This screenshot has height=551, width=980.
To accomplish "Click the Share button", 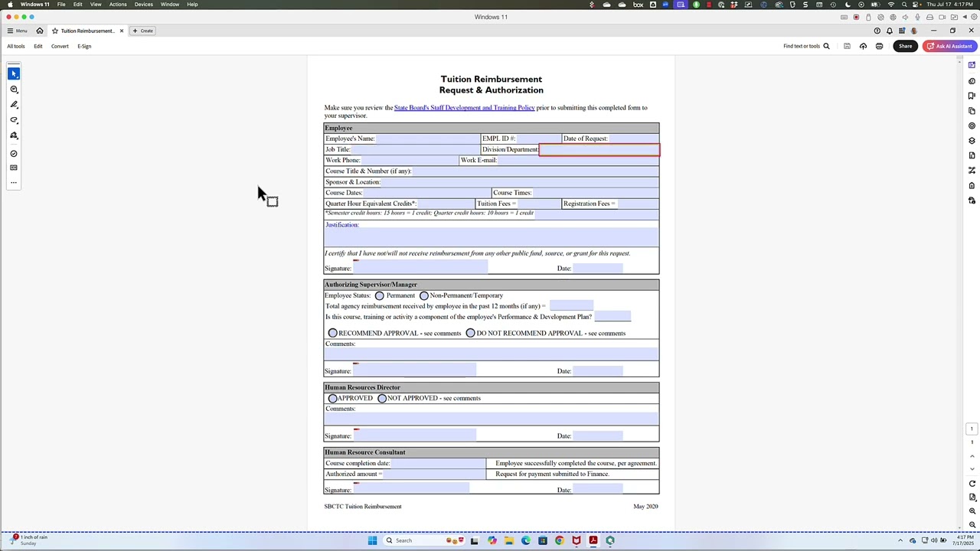I will (906, 46).
